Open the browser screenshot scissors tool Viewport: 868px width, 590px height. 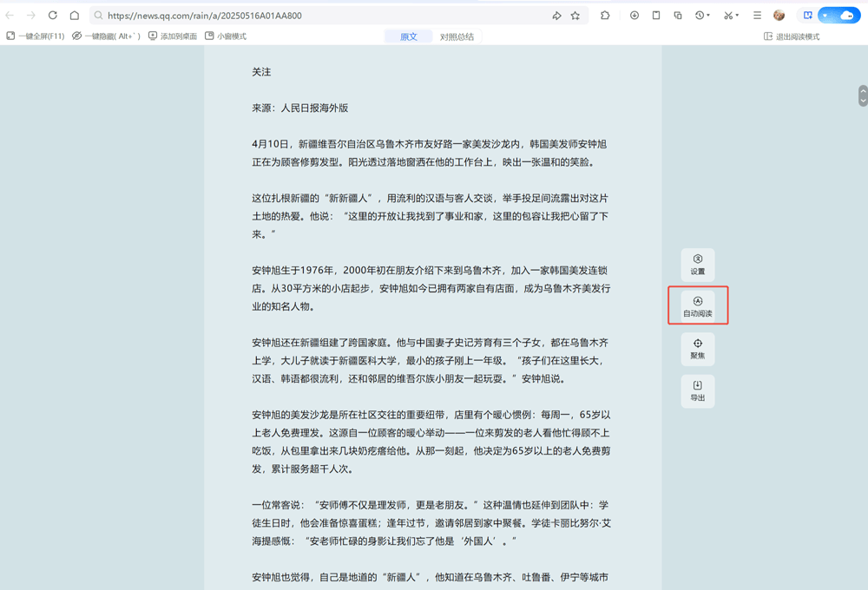click(x=727, y=15)
